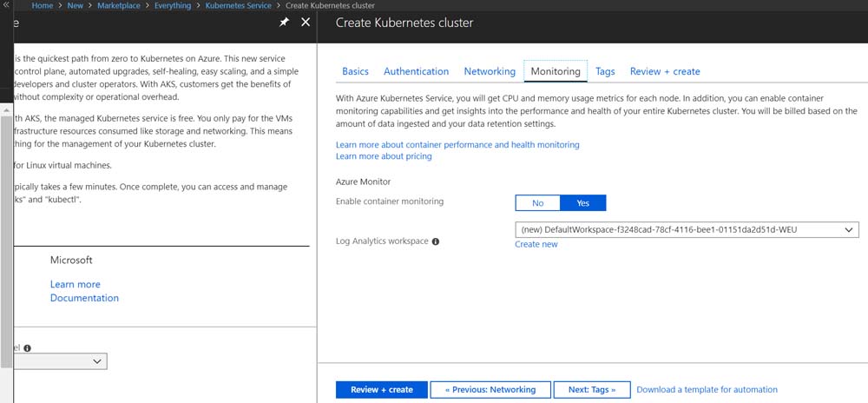This screenshot has width=868, height=403.
Task: Set container monitoring to Yes
Action: 582,202
